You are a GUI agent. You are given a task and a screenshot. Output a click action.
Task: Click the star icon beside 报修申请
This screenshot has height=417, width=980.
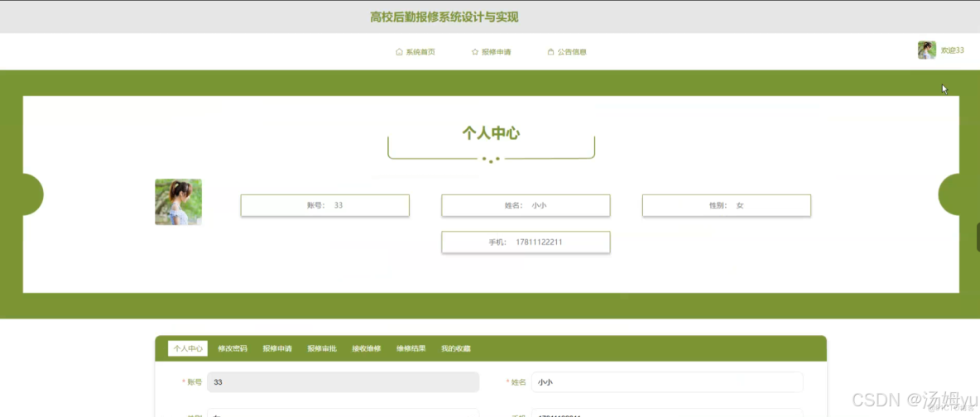(x=475, y=52)
